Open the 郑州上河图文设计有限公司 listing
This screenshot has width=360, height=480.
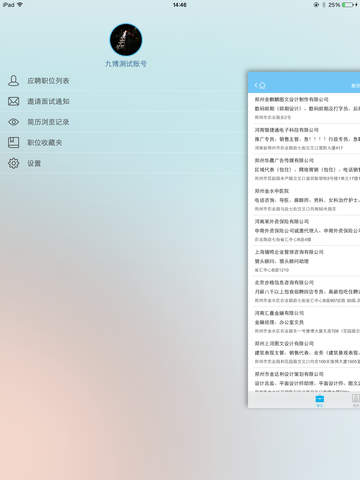tap(304, 353)
